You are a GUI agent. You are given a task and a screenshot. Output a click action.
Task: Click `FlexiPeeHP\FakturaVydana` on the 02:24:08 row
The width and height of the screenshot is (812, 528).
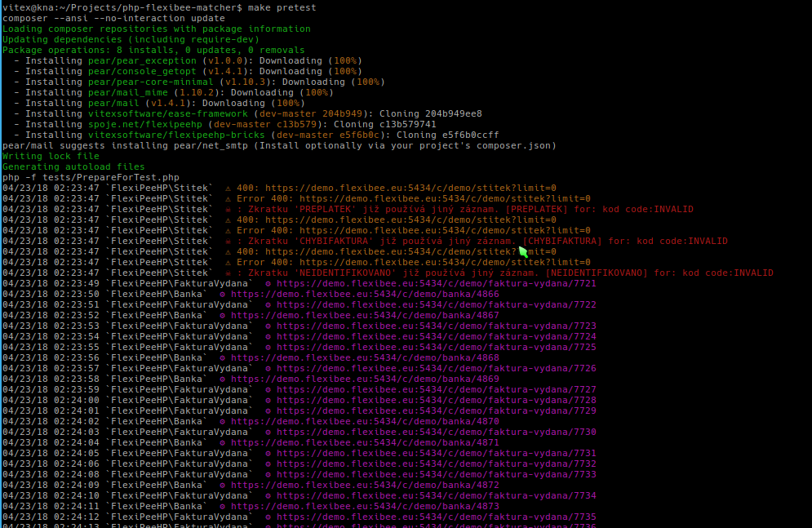(180, 475)
